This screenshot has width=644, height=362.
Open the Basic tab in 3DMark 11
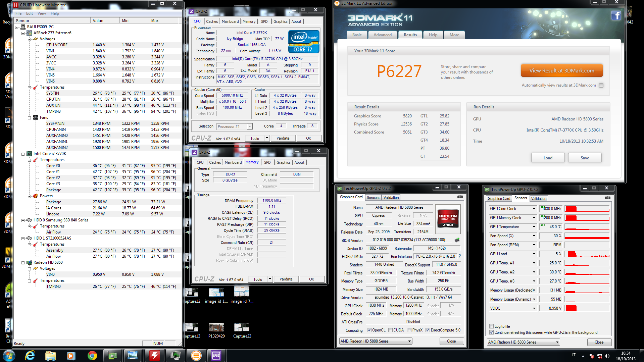[357, 35]
